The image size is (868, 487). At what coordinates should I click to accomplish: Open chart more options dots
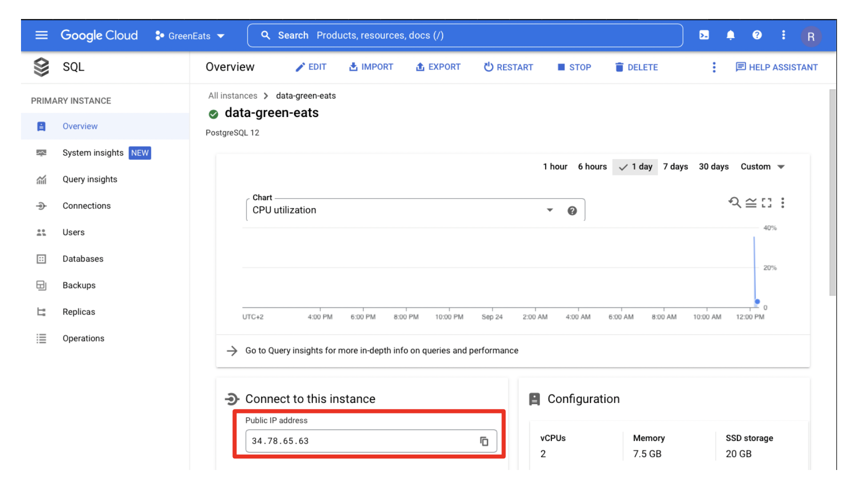(782, 202)
